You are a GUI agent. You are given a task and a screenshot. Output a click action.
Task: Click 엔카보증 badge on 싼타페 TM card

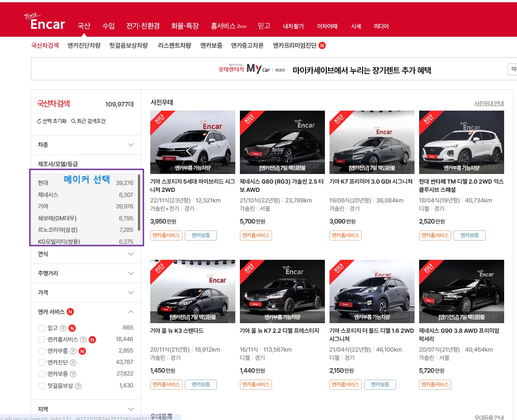(x=470, y=235)
